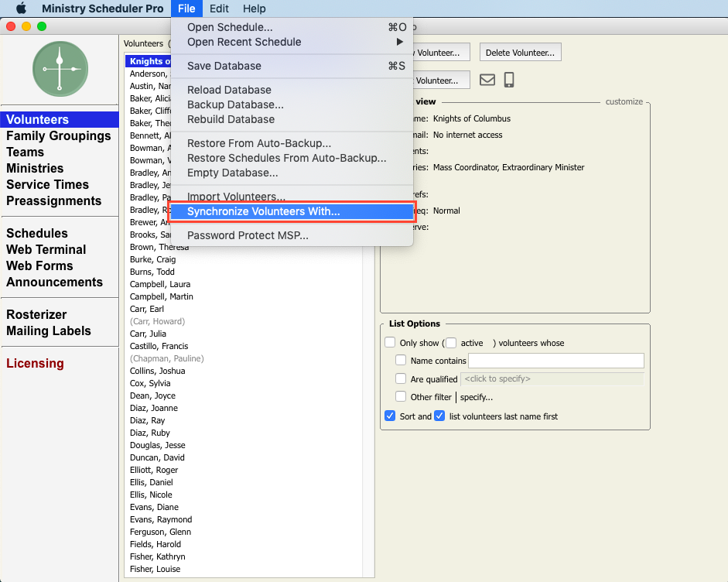This screenshot has width=728, height=582.
Task: Go to the Preassignments section
Action: [x=54, y=200]
